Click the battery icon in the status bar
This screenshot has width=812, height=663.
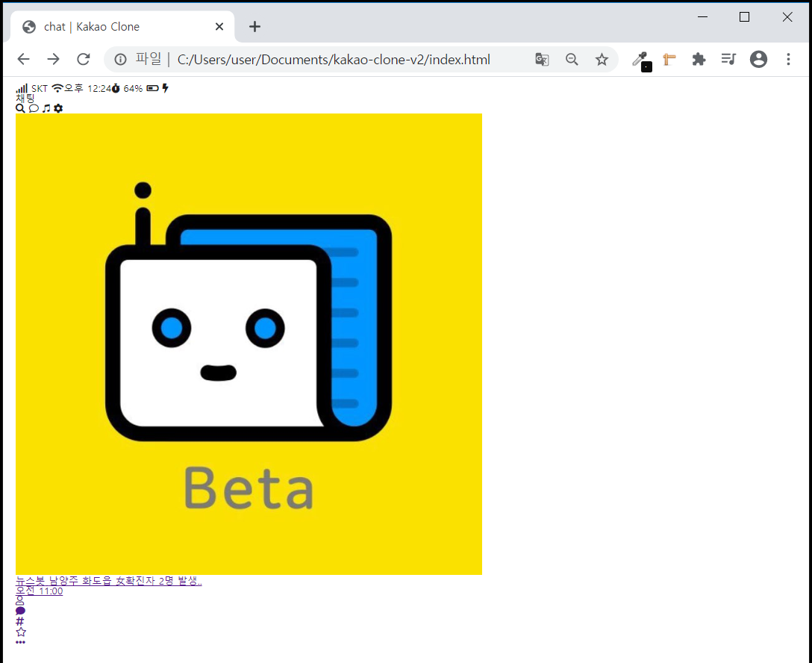click(152, 88)
